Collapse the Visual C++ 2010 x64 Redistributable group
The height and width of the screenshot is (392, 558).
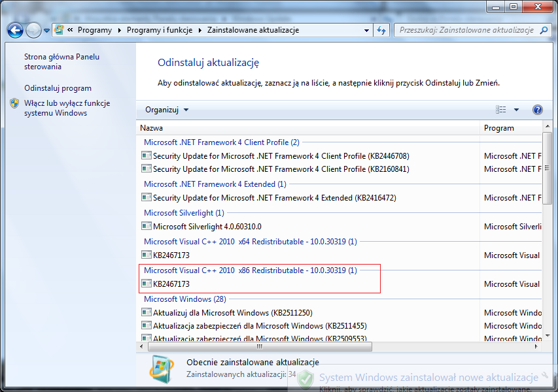(250, 242)
